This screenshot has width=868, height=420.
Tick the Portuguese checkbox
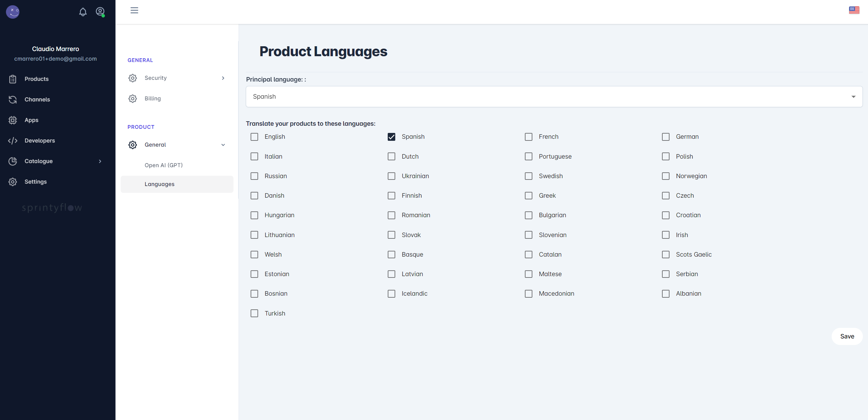(529, 157)
